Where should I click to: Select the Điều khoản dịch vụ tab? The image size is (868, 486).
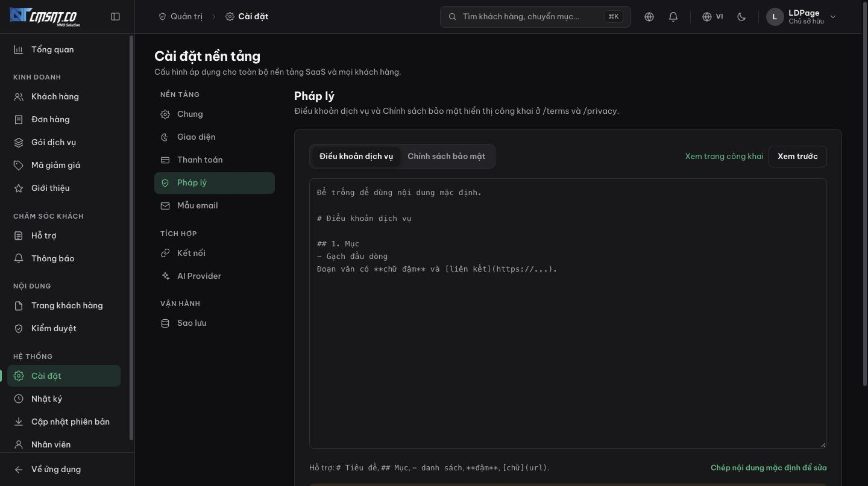(356, 156)
